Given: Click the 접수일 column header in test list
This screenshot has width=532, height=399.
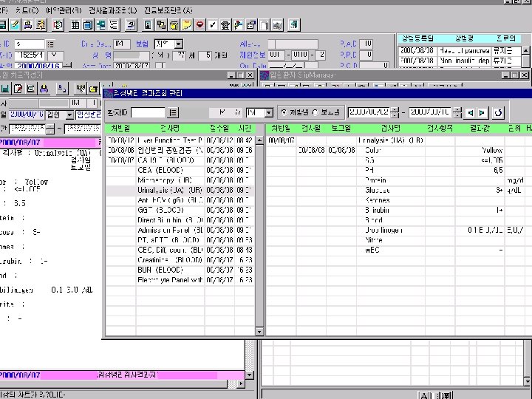Looking at the screenshot, I should [219, 129].
